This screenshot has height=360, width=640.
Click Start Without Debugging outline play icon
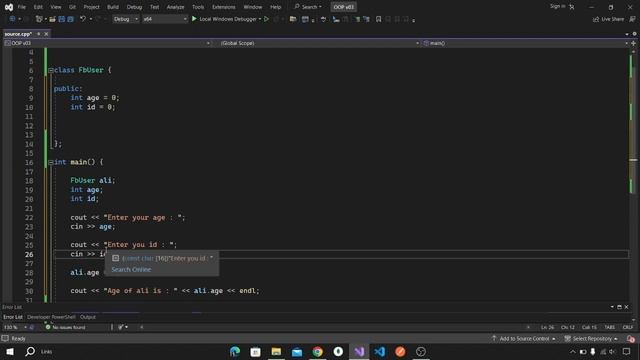[267, 19]
